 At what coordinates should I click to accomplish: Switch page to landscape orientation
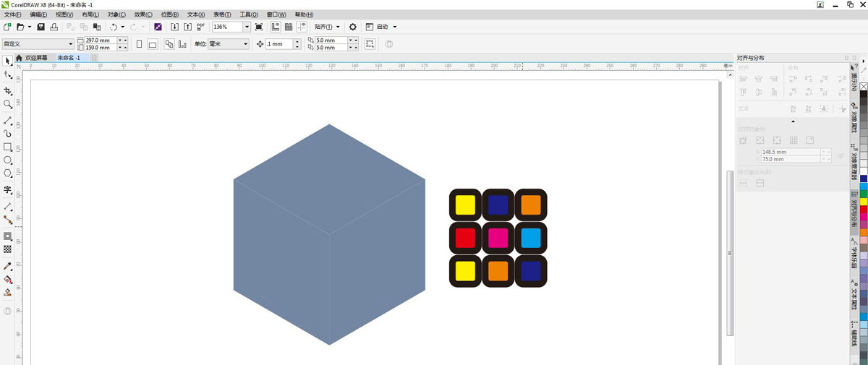[x=153, y=44]
